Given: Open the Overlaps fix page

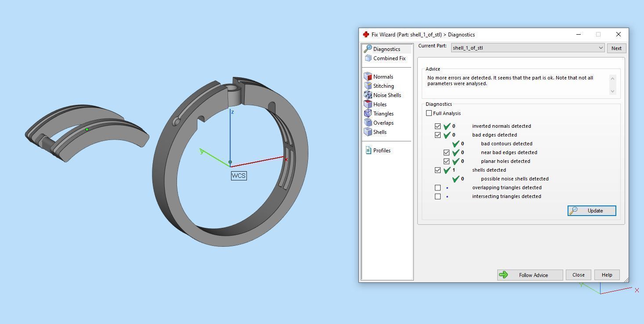Looking at the screenshot, I should point(379,122).
